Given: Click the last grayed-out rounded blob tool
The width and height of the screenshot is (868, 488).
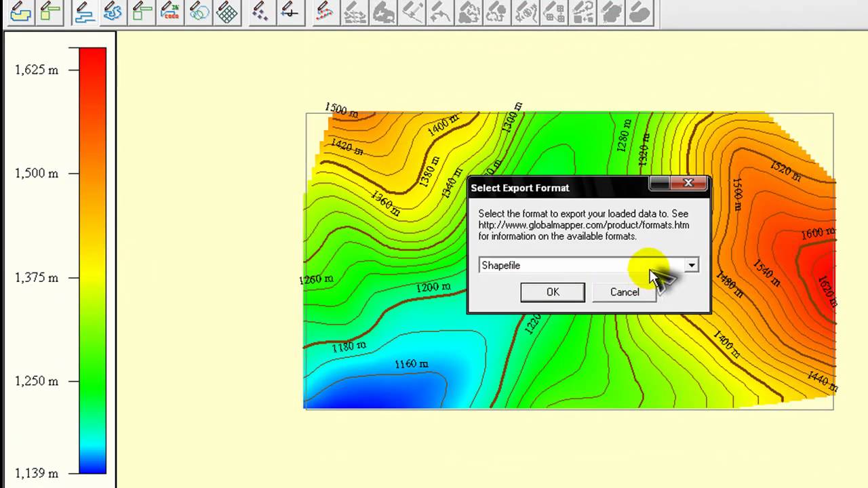Looking at the screenshot, I should (639, 12).
